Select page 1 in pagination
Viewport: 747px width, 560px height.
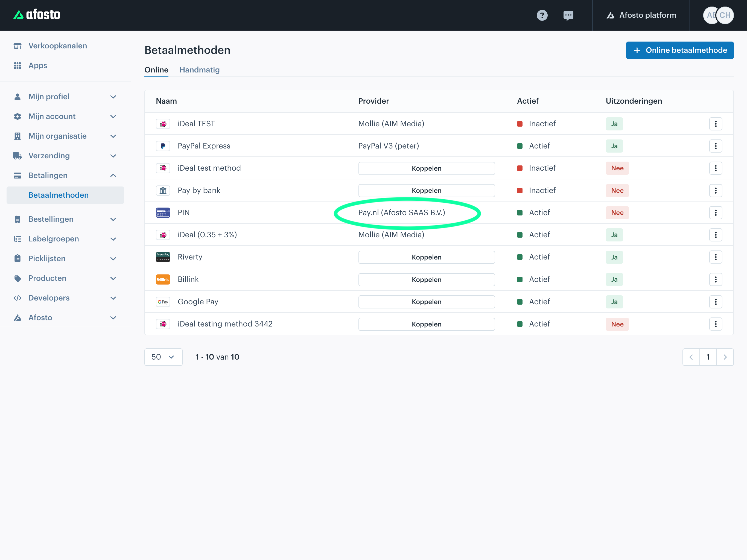pyautogui.click(x=708, y=357)
